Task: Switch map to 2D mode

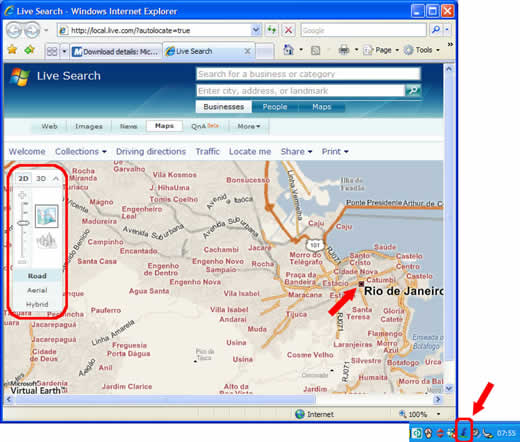Action: click(23, 179)
